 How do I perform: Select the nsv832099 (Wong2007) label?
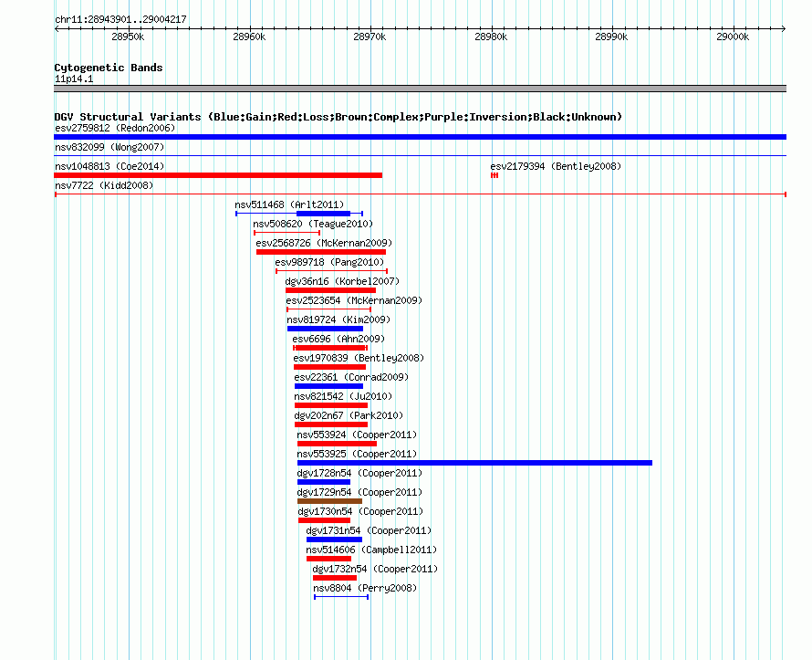109,147
